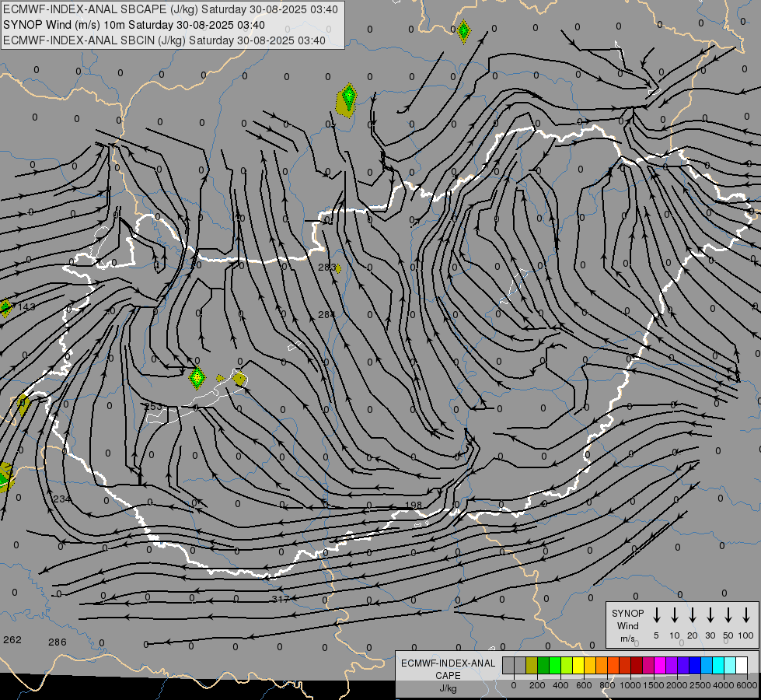The height and width of the screenshot is (700, 761).
Task: Click the 800 tick label on the CAPE scale
Action: [x=607, y=685]
